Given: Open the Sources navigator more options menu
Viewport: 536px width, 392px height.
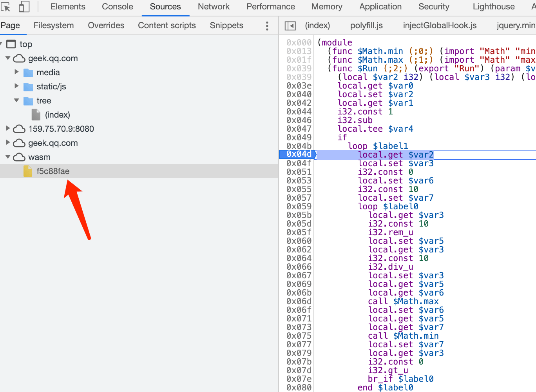Looking at the screenshot, I should tap(267, 26).
